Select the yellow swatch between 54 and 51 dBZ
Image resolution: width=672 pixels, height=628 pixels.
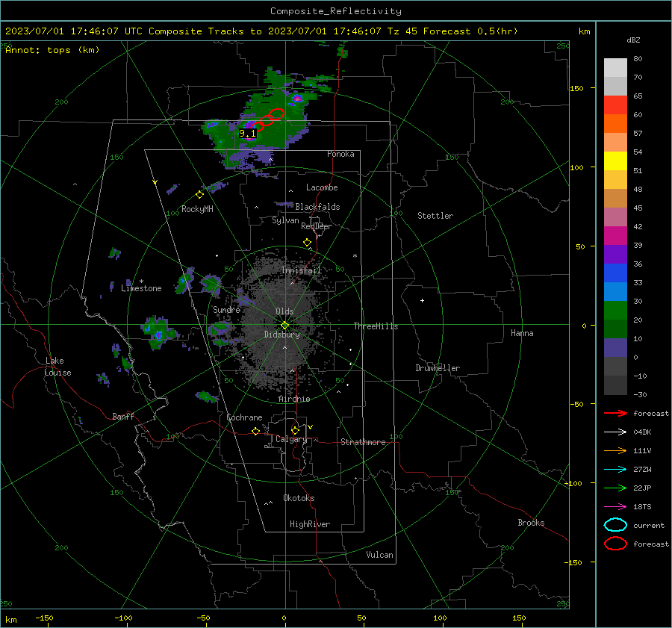coord(615,161)
